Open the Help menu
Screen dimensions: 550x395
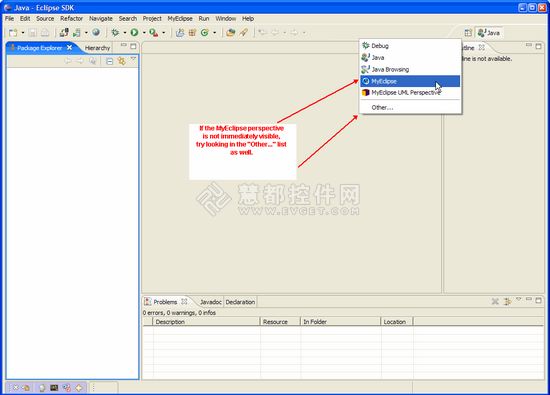pyautogui.click(x=248, y=19)
